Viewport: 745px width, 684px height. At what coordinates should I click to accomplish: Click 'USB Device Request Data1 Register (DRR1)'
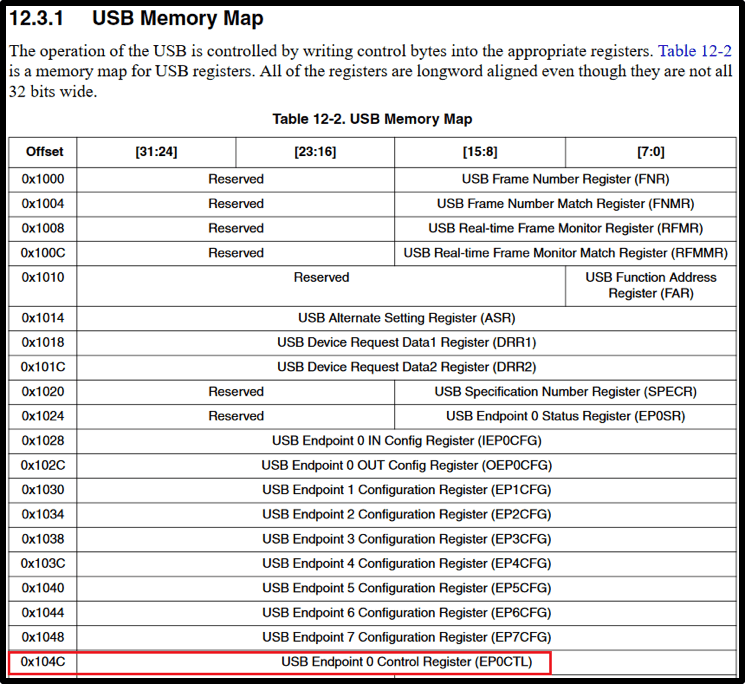click(407, 342)
